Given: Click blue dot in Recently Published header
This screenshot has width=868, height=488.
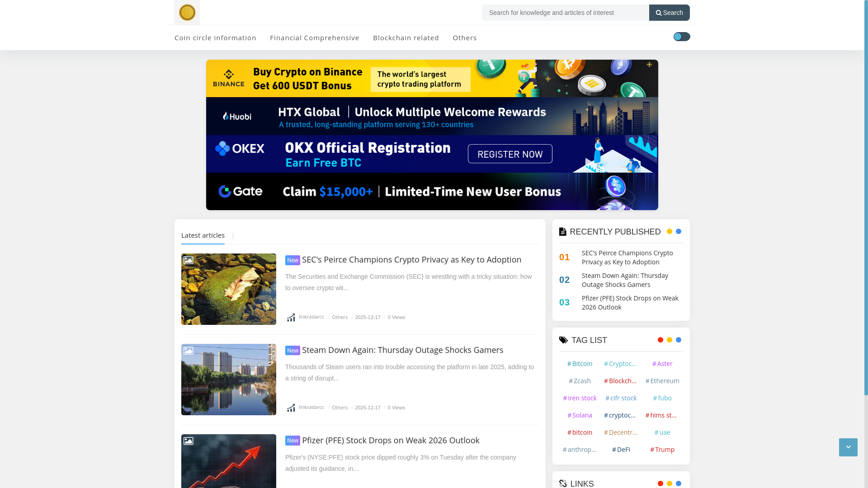Looking at the screenshot, I should 679,231.
